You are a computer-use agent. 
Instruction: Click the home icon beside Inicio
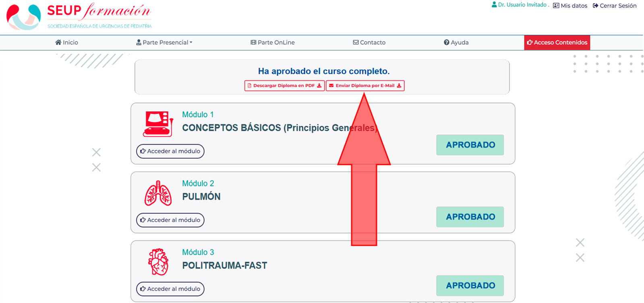[58, 42]
